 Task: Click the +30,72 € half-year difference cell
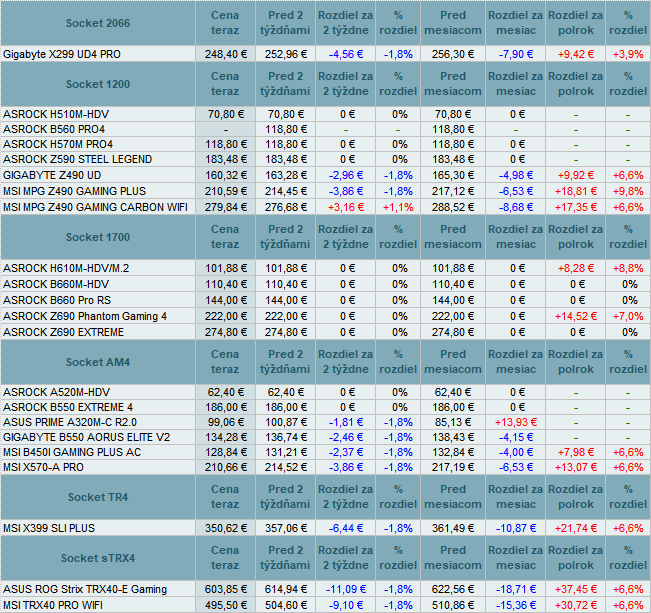[x=575, y=605]
